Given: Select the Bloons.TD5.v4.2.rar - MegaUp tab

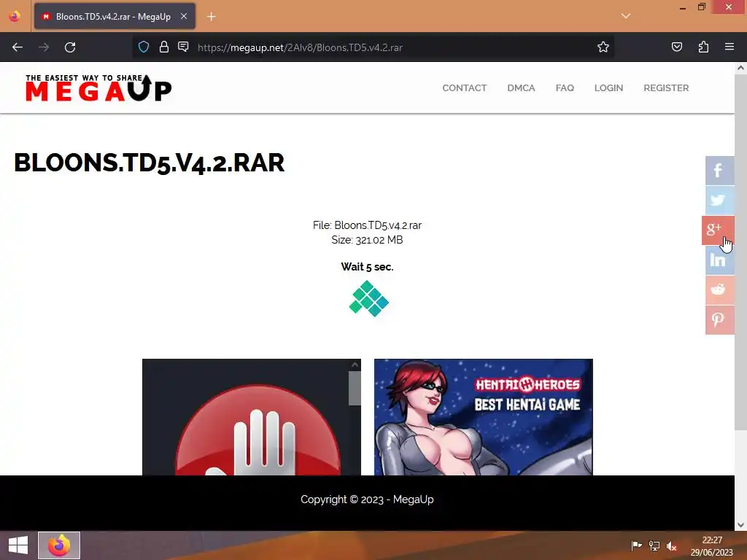Looking at the screenshot, I should click(115, 17).
